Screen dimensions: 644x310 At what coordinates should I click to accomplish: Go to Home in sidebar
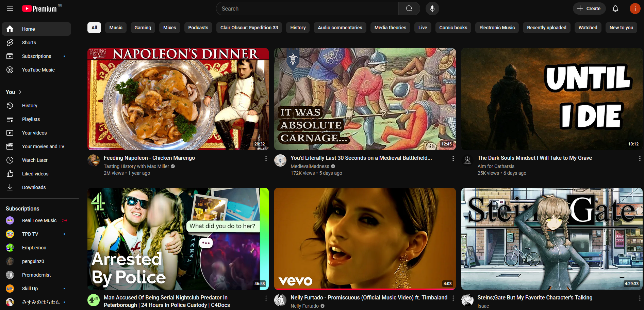point(36,29)
